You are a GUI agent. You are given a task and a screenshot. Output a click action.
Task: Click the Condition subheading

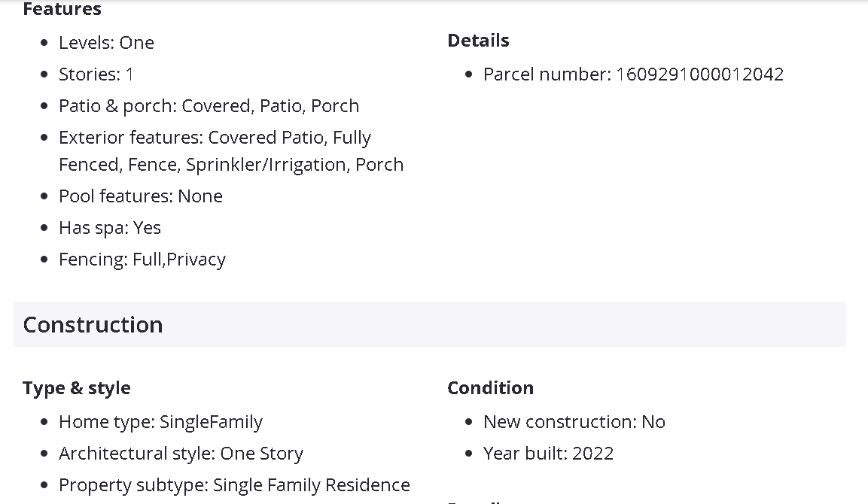(490, 388)
